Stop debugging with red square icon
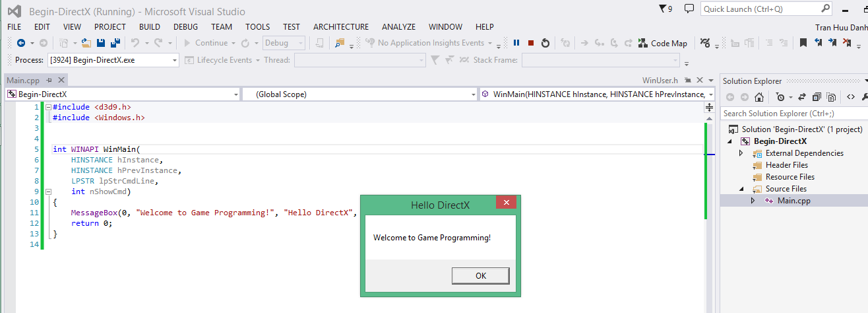This screenshot has height=313, width=868. point(531,43)
